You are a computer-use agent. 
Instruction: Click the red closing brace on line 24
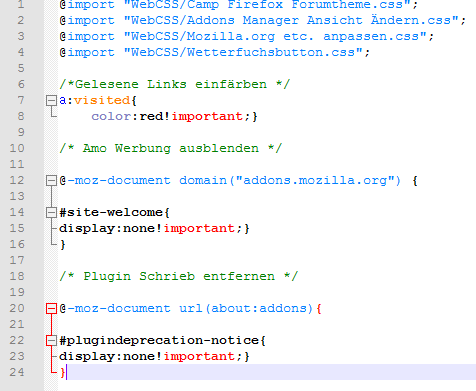tap(63, 373)
